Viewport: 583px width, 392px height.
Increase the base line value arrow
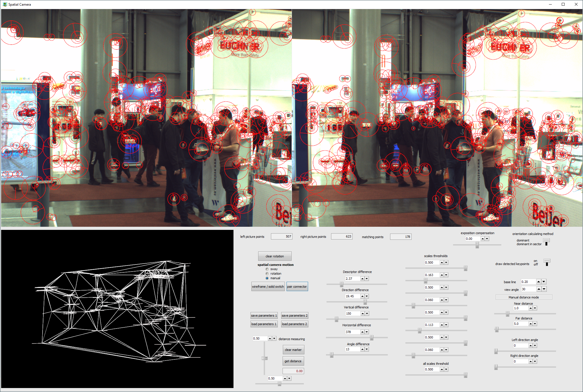coord(538,282)
